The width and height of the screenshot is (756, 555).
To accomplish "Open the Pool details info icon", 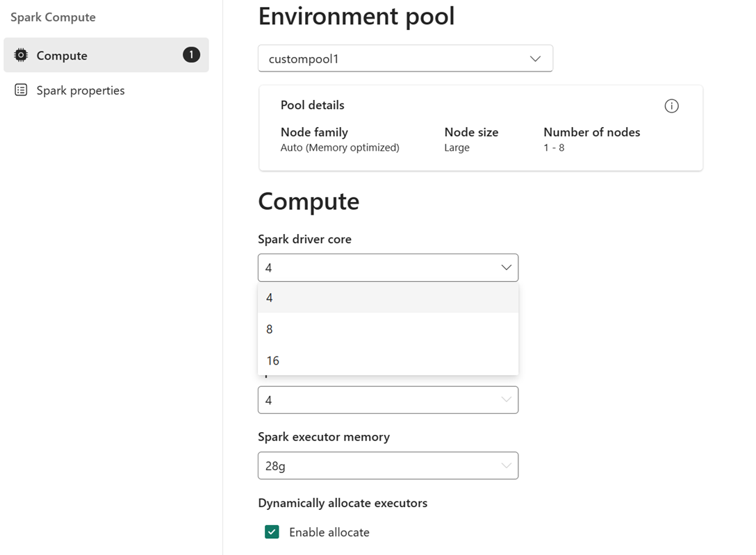I will pyautogui.click(x=671, y=106).
